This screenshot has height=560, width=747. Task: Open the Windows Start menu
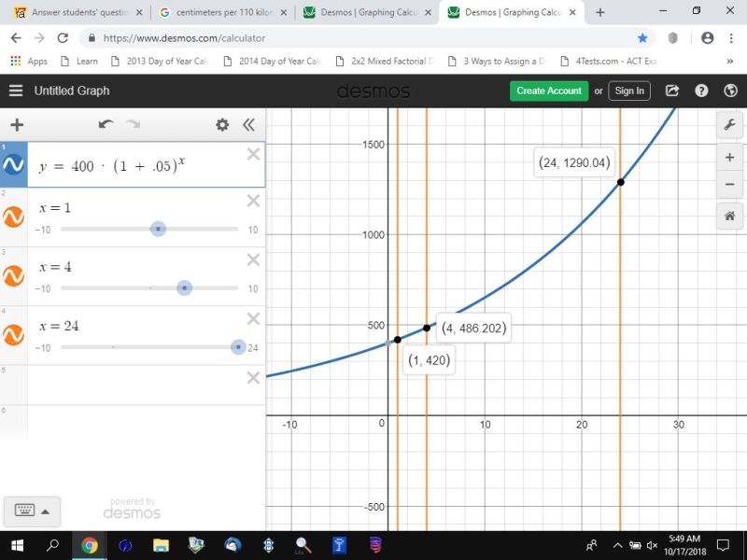pos(17,545)
